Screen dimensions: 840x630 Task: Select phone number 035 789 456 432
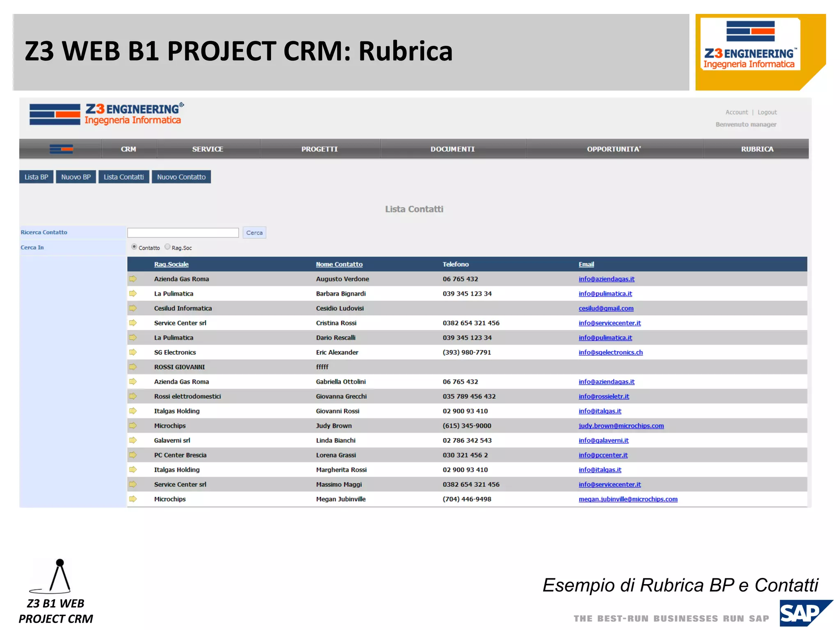pyautogui.click(x=469, y=397)
